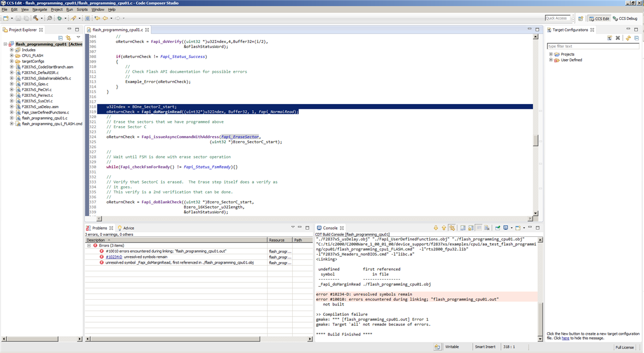Click the Console previous error up arrow
The width and height of the screenshot is (644, 353).
pos(444,228)
